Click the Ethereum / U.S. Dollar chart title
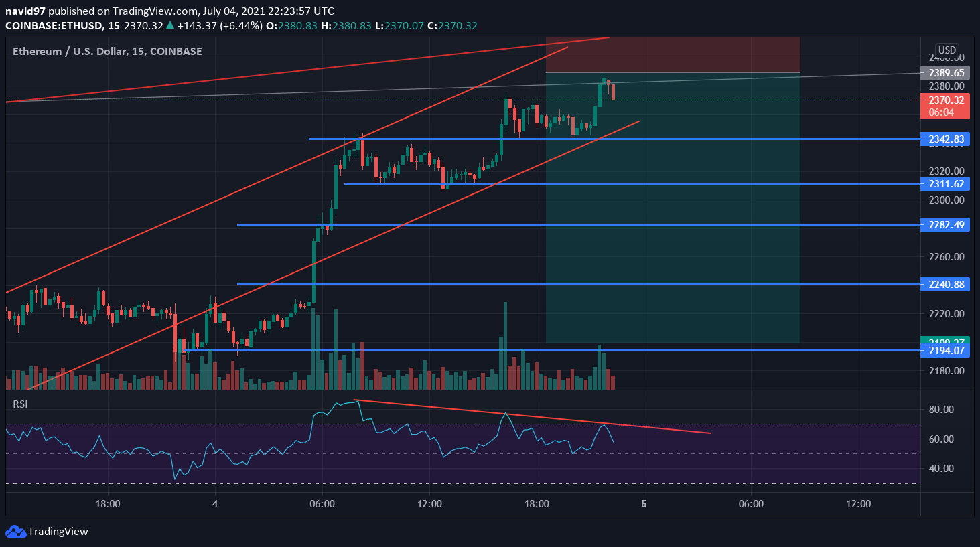This screenshot has width=980, height=547. [x=107, y=51]
